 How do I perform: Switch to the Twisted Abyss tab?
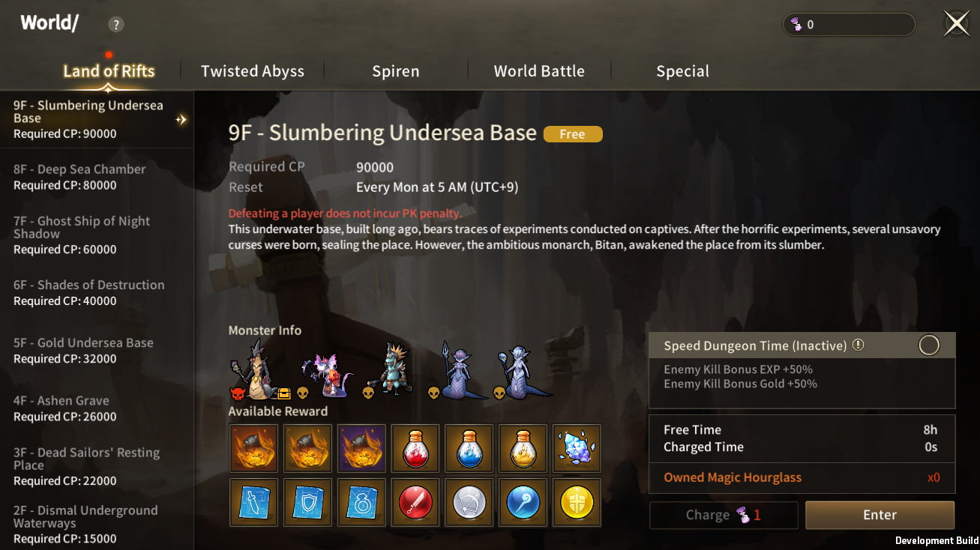(253, 71)
